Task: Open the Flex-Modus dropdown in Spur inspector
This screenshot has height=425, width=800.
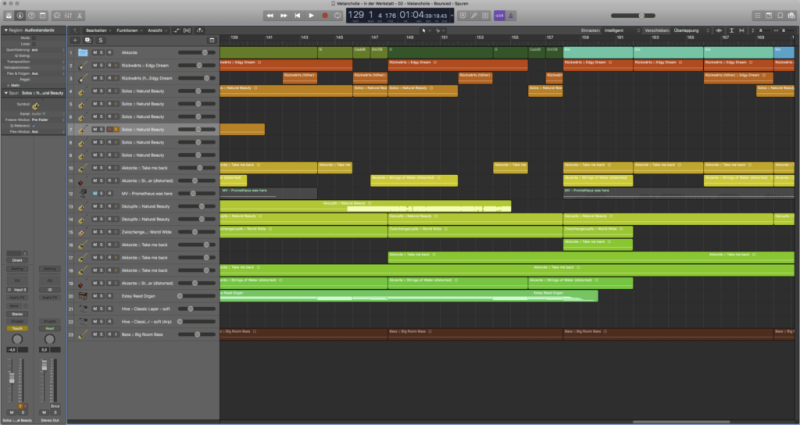Action: point(47,132)
